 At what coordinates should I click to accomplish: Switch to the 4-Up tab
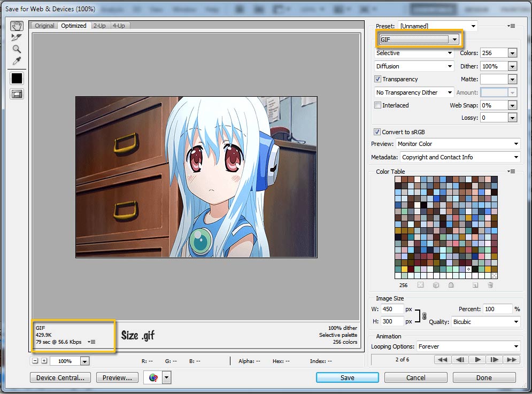119,26
